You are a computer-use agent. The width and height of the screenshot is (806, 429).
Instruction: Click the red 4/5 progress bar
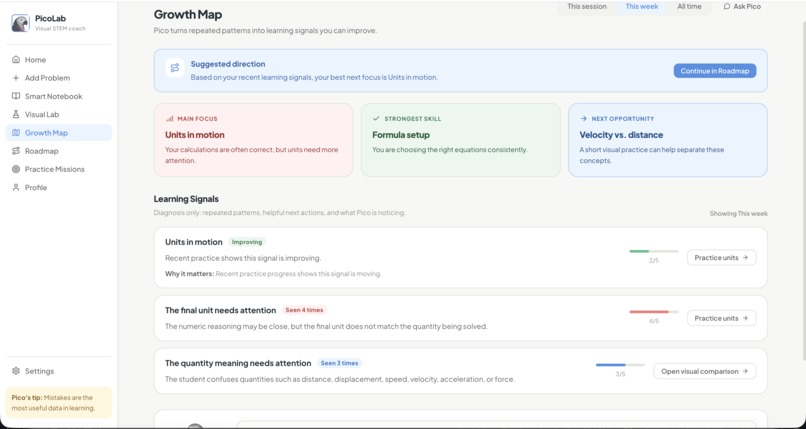[653, 312]
